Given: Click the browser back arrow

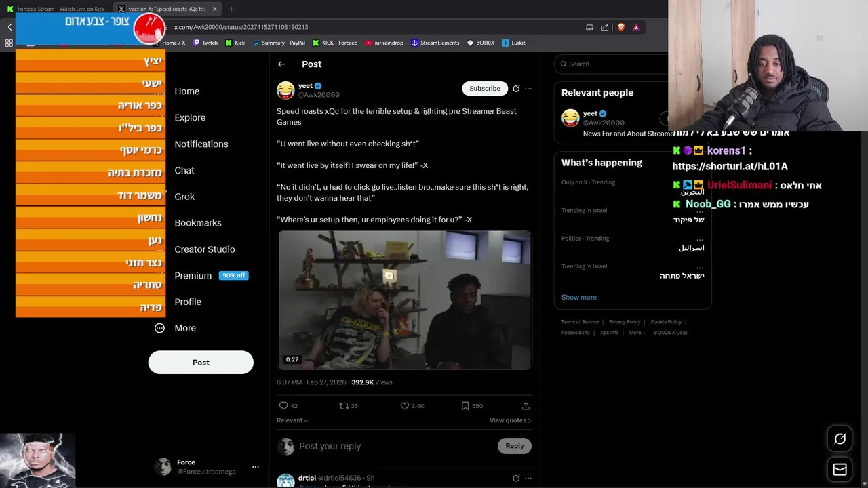Looking at the screenshot, I should pyautogui.click(x=9, y=27).
